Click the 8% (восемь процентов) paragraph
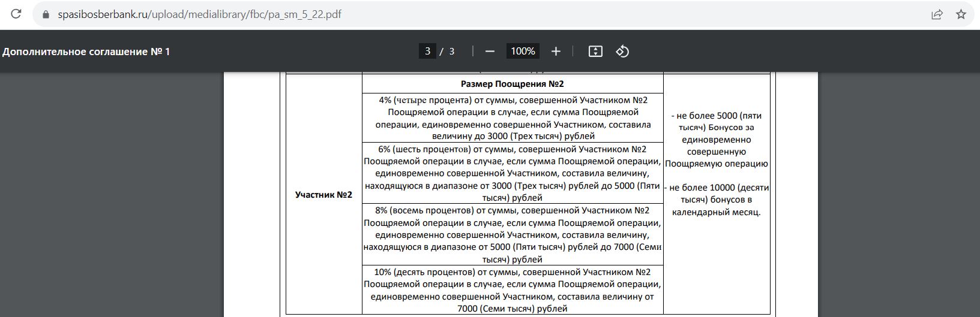 [x=513, y=234]
